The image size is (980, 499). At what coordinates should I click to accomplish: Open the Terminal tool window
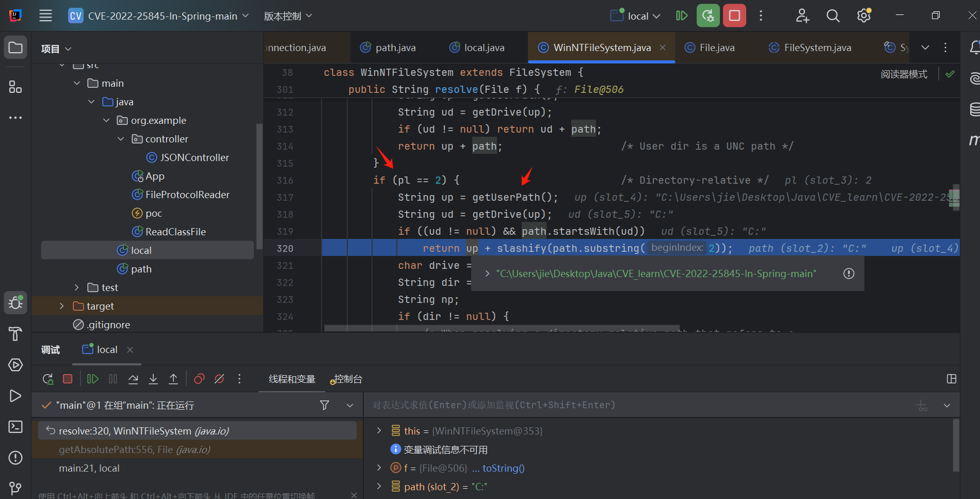[15, 427]
